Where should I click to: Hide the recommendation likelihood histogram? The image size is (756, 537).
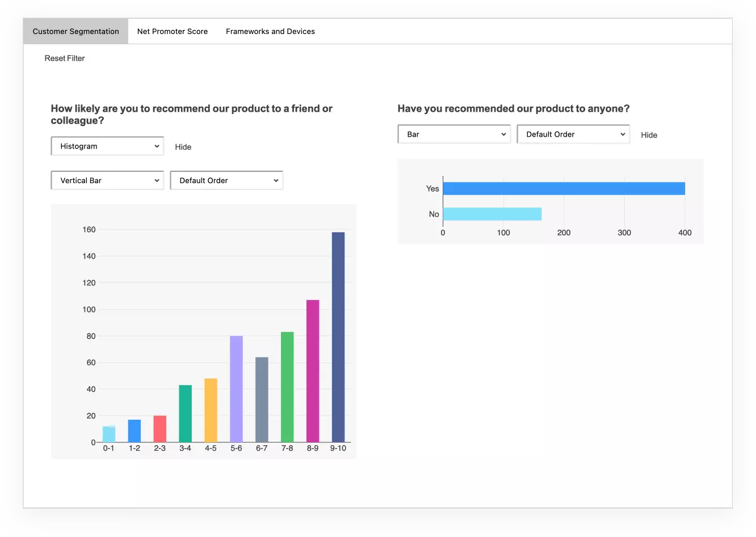click(x=183, y=147)
